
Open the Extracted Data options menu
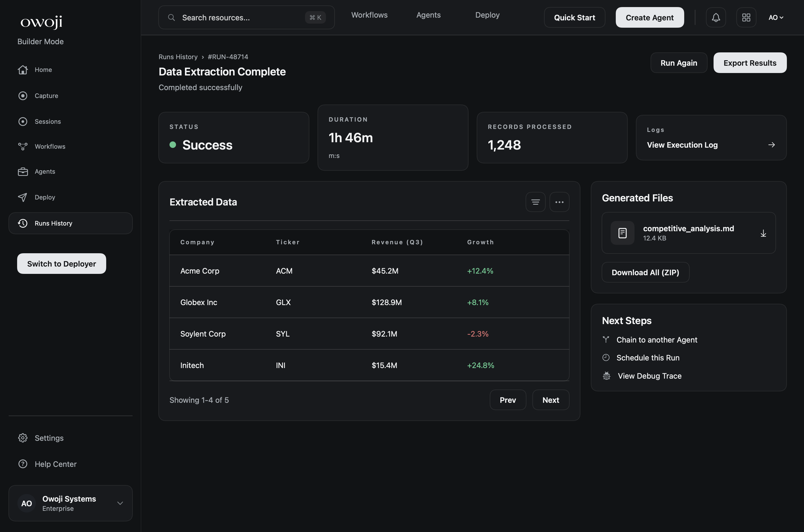(559, 202)
